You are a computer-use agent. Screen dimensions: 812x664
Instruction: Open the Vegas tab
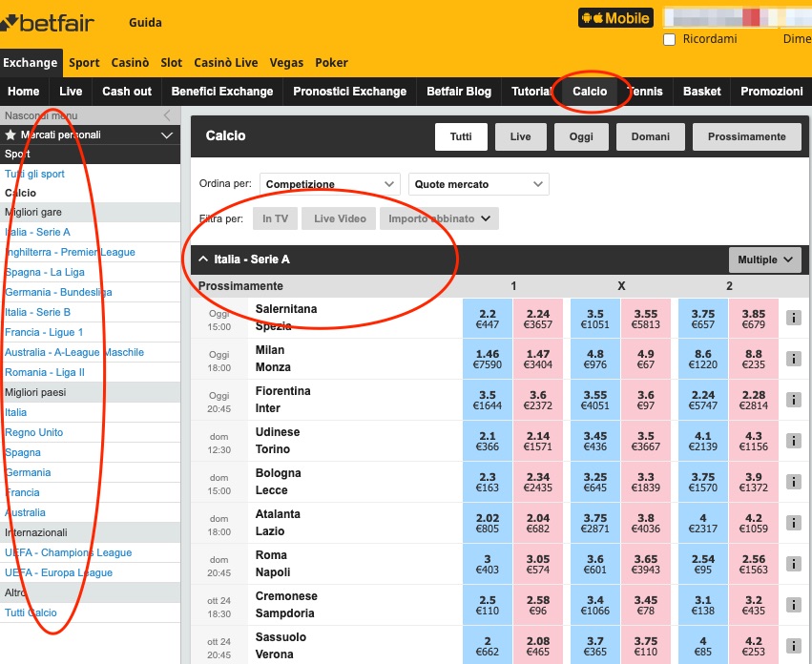coord(286,63)
